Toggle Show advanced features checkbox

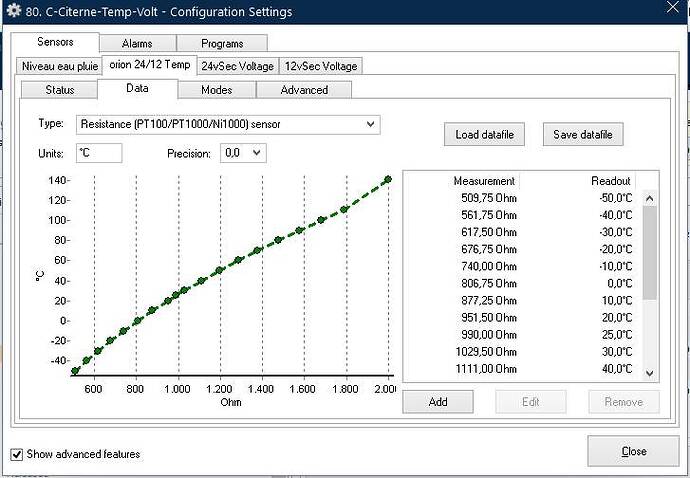pyautogui.click(x=17, y=454)
